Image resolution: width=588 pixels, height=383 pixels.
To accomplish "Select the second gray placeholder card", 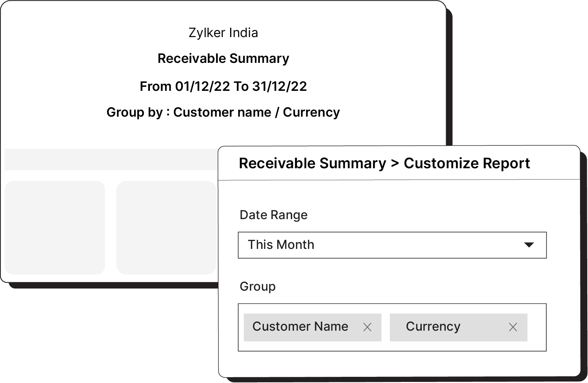I will point(166,227).
